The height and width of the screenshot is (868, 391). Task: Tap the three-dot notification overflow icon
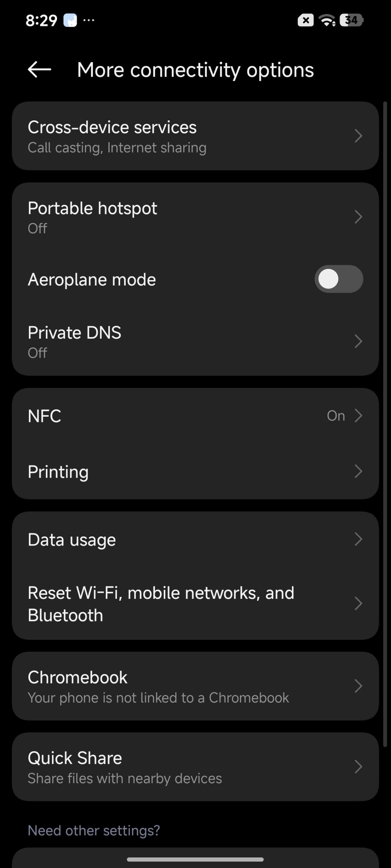tap(89, 20)
